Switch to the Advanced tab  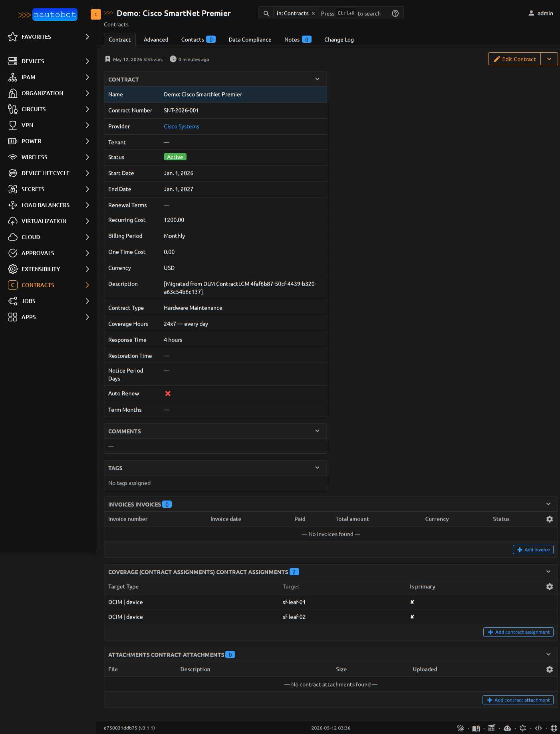[x=156, y=40]
